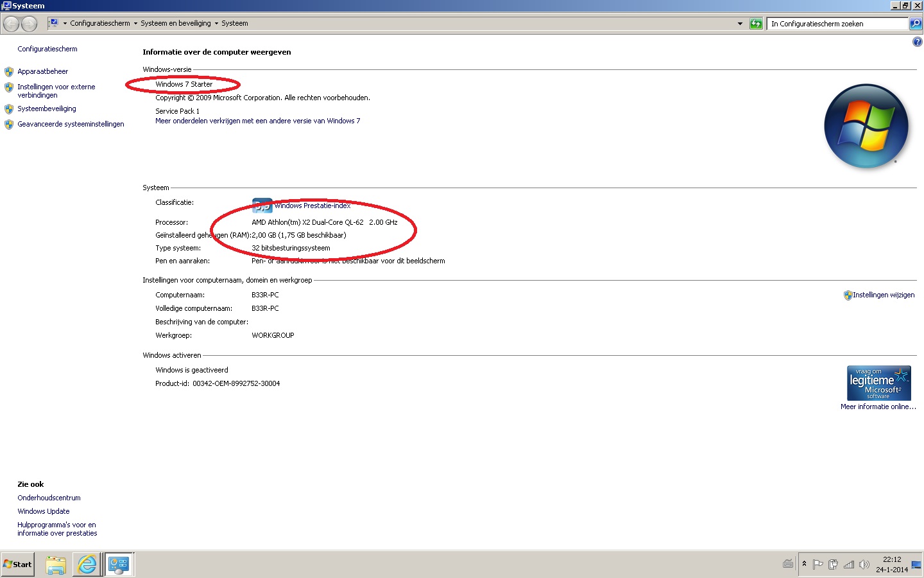Click the Service Pack 1 text
924x578 pixels.
point(177,112)
